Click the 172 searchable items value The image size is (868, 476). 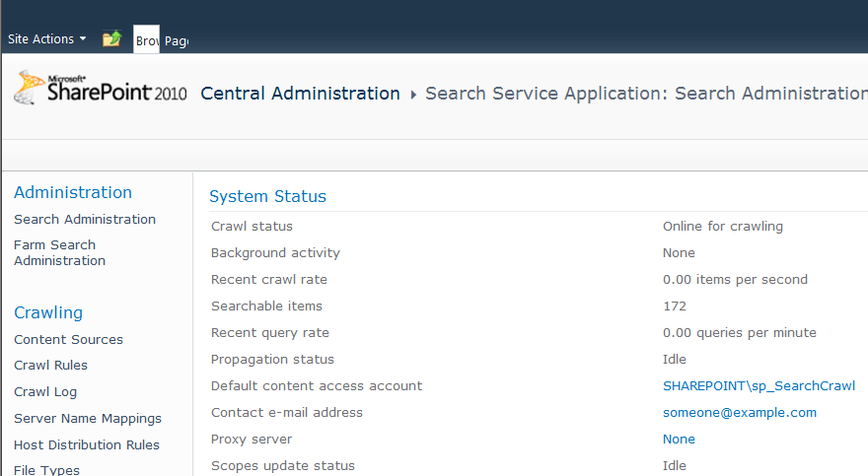click(x=675, y=306)
